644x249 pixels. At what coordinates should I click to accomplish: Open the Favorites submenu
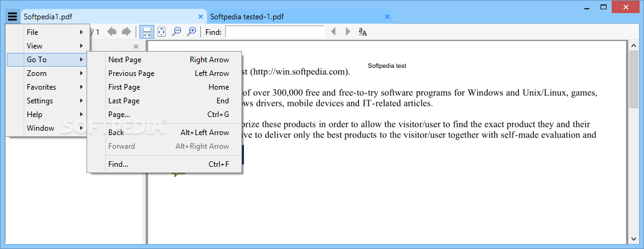(47, 87)
